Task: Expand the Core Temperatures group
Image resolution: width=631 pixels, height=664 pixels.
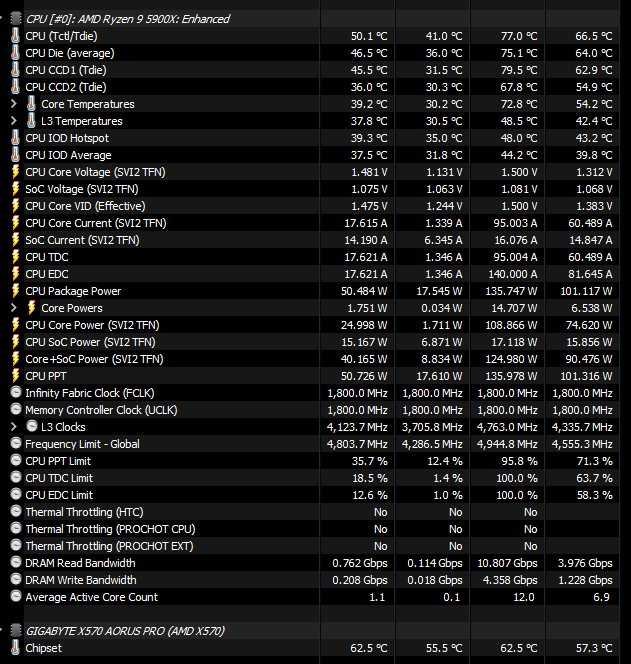Action: (x=14, y=104)
